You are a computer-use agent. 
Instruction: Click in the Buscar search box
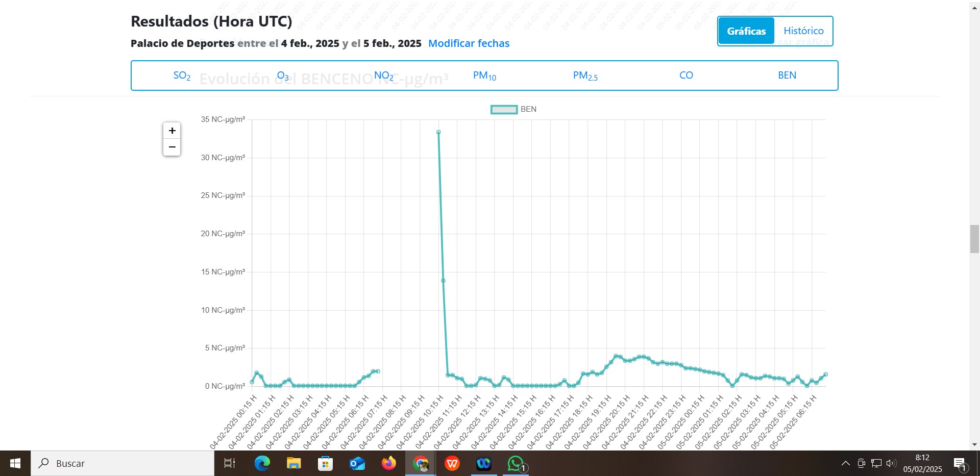(x=122, y=463)
